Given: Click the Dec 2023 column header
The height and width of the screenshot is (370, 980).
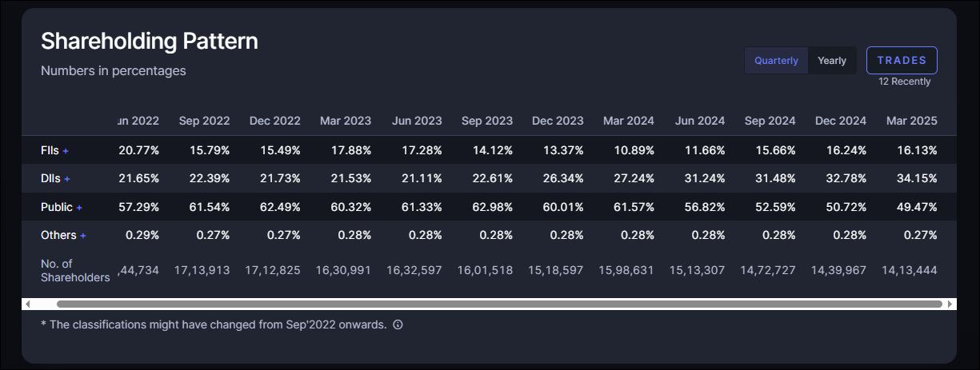Looking at the screenshot, I should [x=558, y=121].
